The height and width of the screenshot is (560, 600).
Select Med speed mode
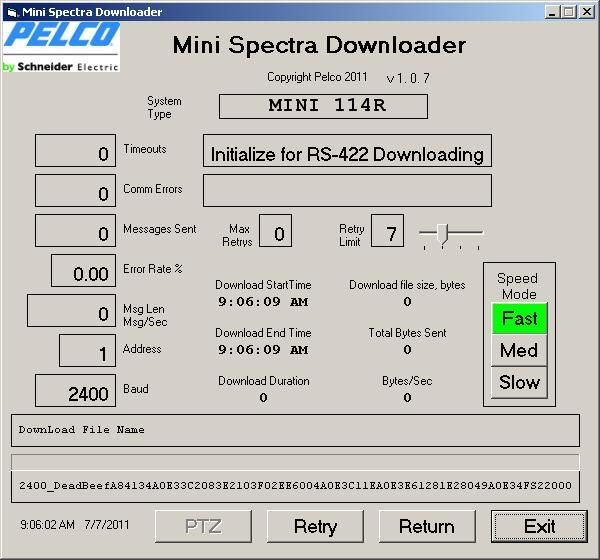pos(519,350)
